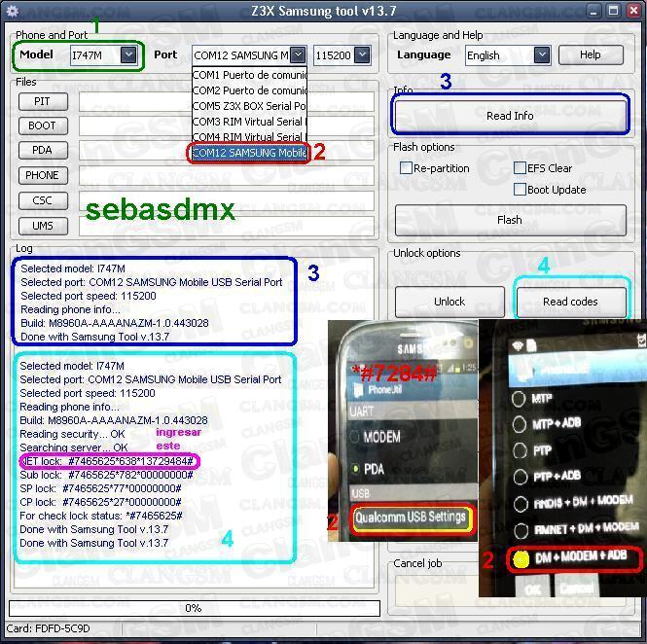
Task: Open the 115200 port speed dropdown
Action: (361, 55)
